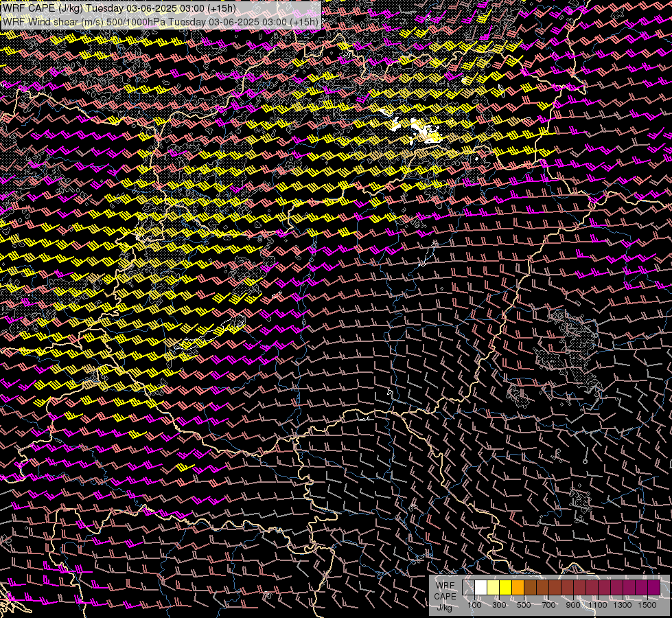Click the J/kg unit label in legend

coord(445,608)
